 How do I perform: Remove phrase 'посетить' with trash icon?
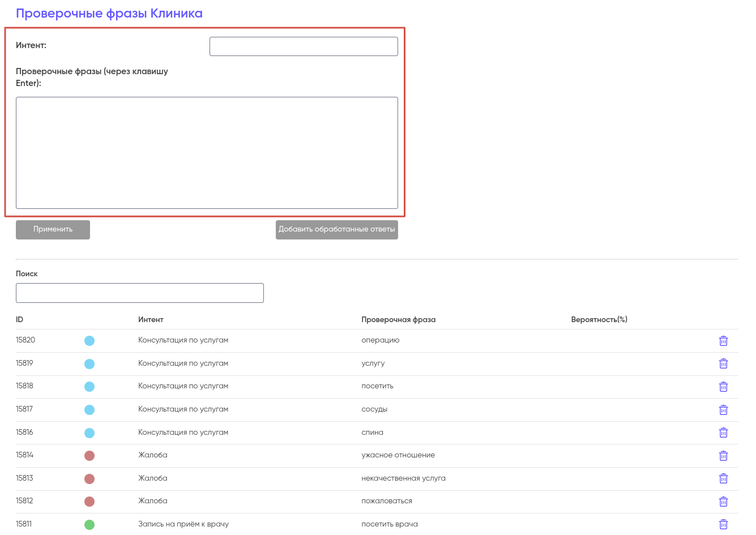pos(723,387)
